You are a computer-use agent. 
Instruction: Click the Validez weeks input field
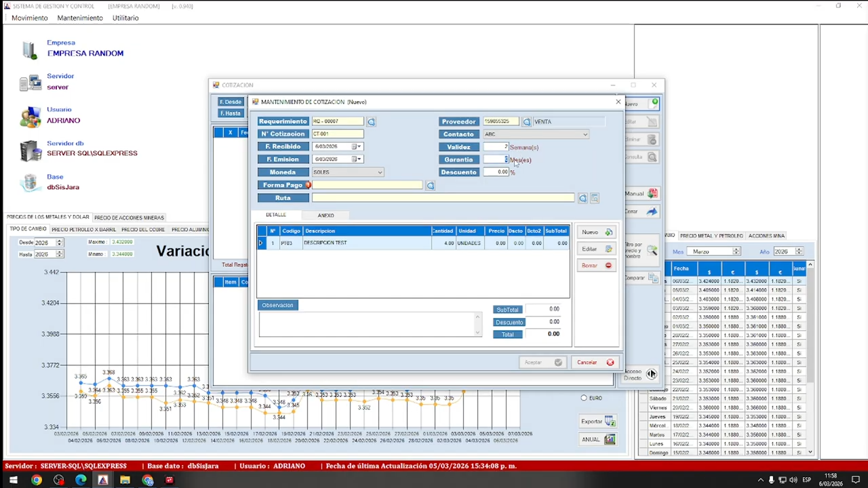point(496,147)
